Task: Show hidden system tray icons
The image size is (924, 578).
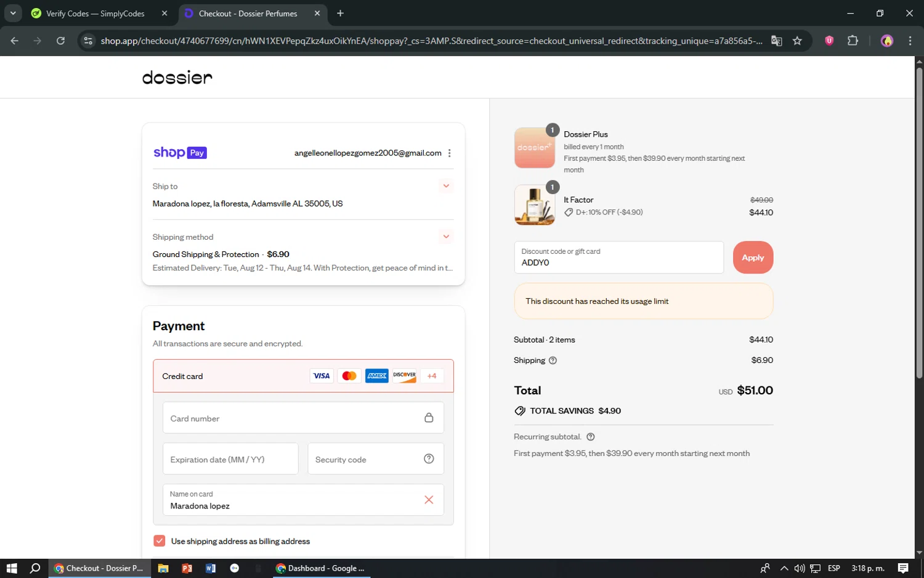Action: [784, 568]
